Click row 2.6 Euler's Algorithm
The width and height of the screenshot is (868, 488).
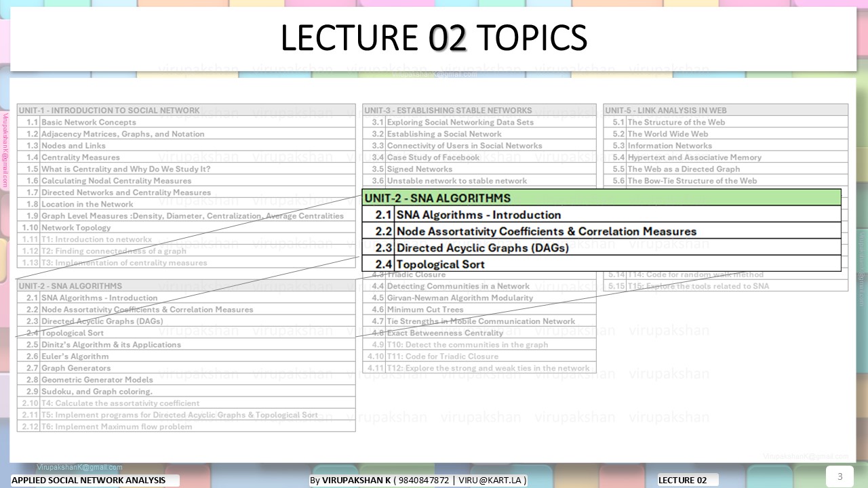[x=186, y=357]
